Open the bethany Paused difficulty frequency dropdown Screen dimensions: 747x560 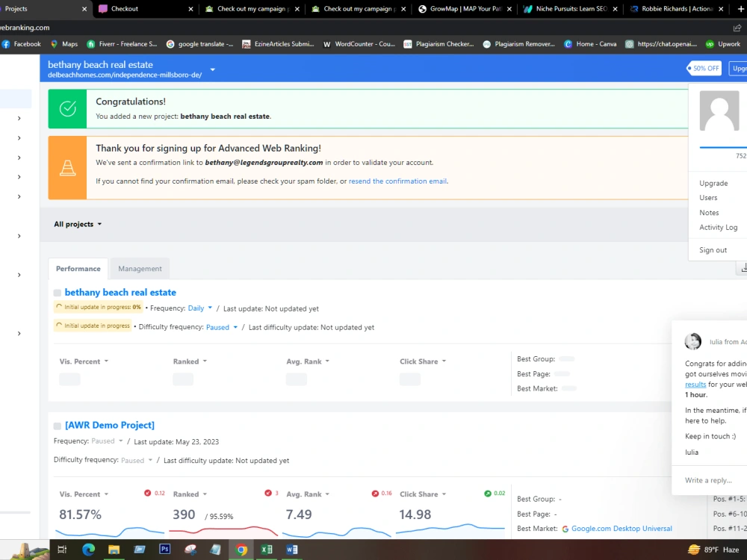222,328
